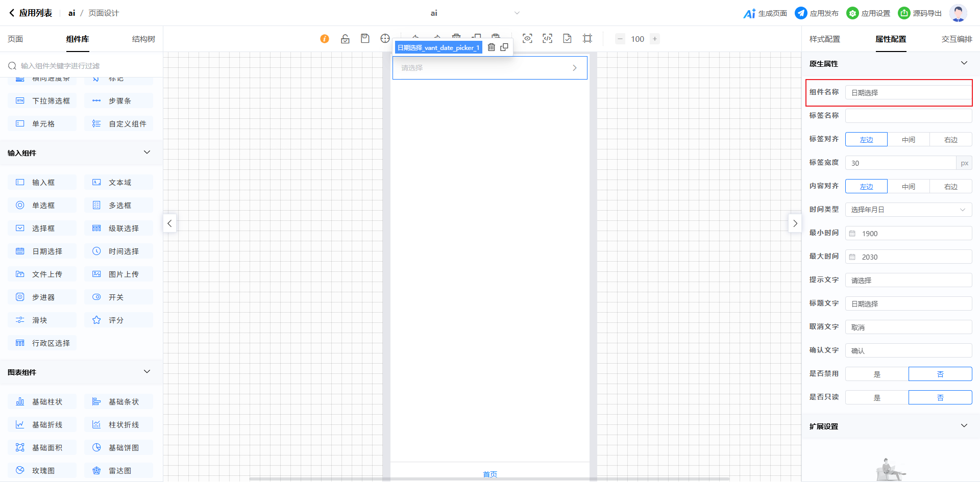Open the preview eye icon
The width and height of the screenshot is (980, 482).
[x=527, y=39]
